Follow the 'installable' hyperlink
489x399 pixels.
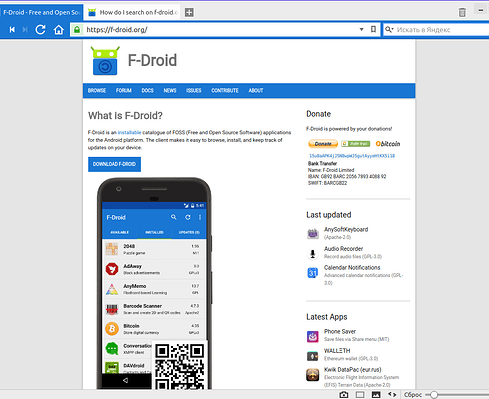coord(129,132)
